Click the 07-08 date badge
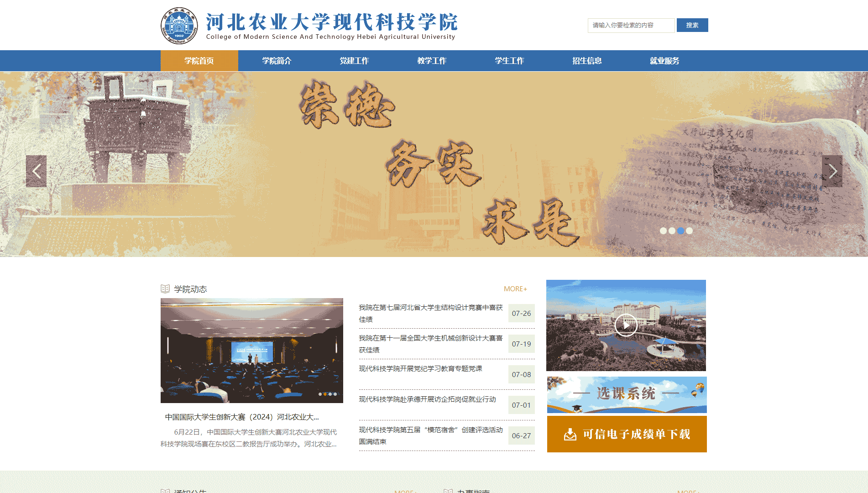 (x=521, y=374)
